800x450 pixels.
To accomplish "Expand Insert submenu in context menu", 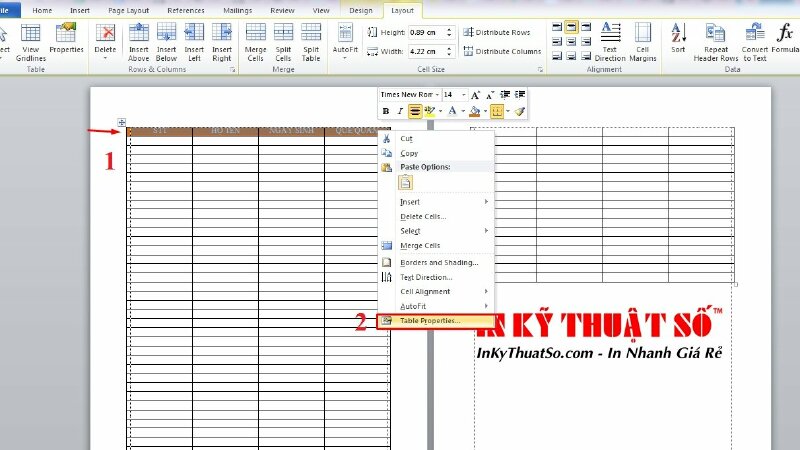I will pos(436,202).
